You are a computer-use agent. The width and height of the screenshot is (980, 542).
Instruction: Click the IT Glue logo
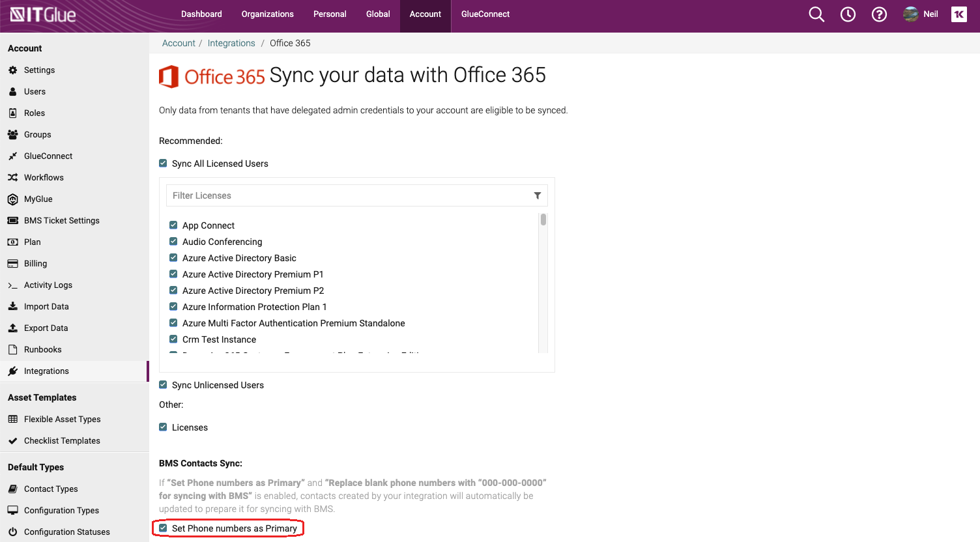[43, 14]
